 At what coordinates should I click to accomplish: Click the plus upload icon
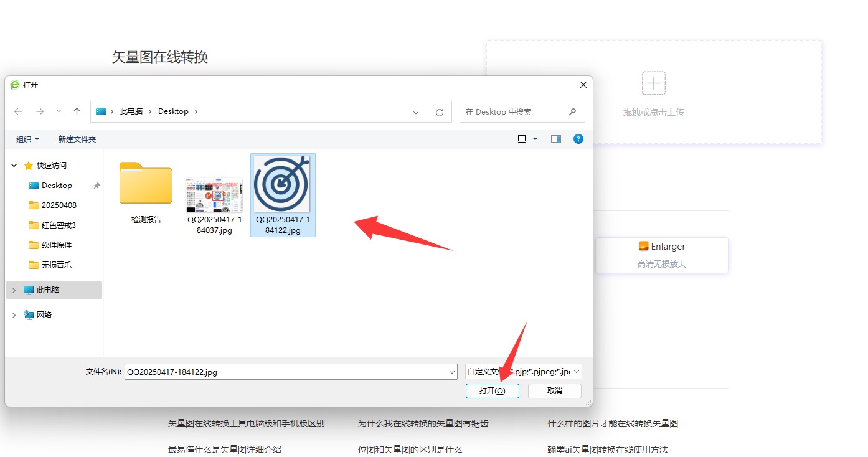click(653, 83)
